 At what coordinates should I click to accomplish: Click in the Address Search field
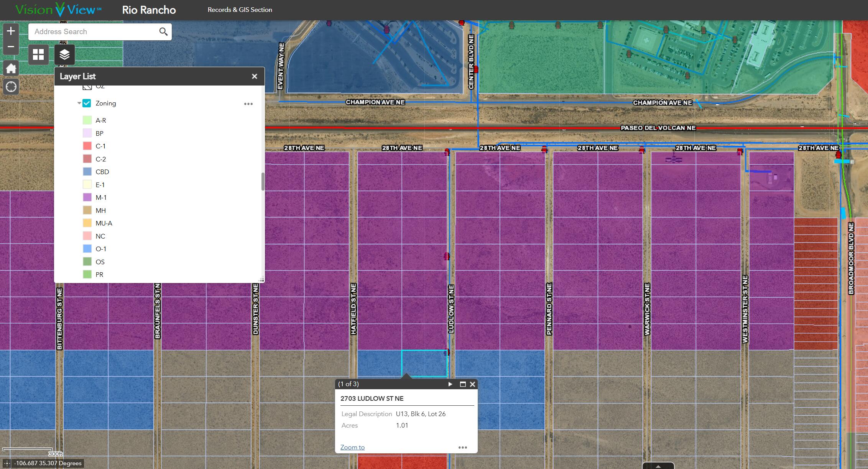92,31
